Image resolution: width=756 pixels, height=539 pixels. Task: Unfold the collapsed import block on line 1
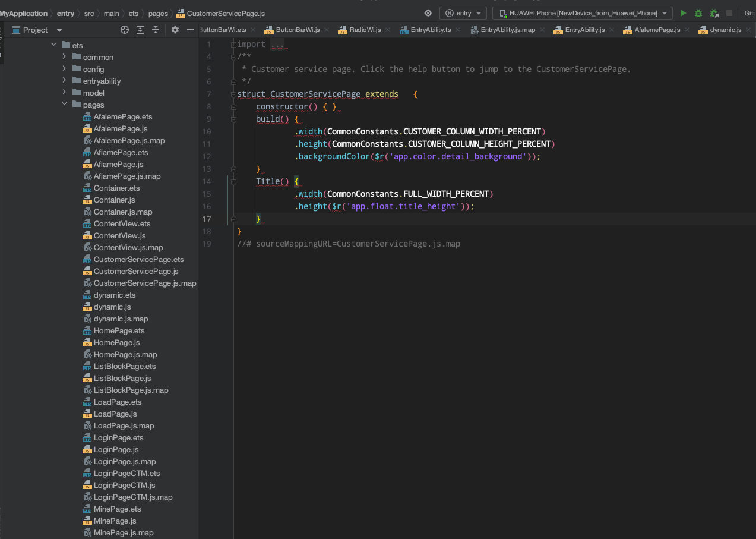pos(233,45)
